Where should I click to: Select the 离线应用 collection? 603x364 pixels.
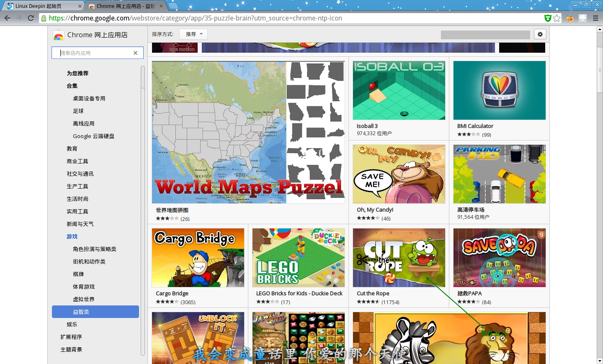[84, 123]
